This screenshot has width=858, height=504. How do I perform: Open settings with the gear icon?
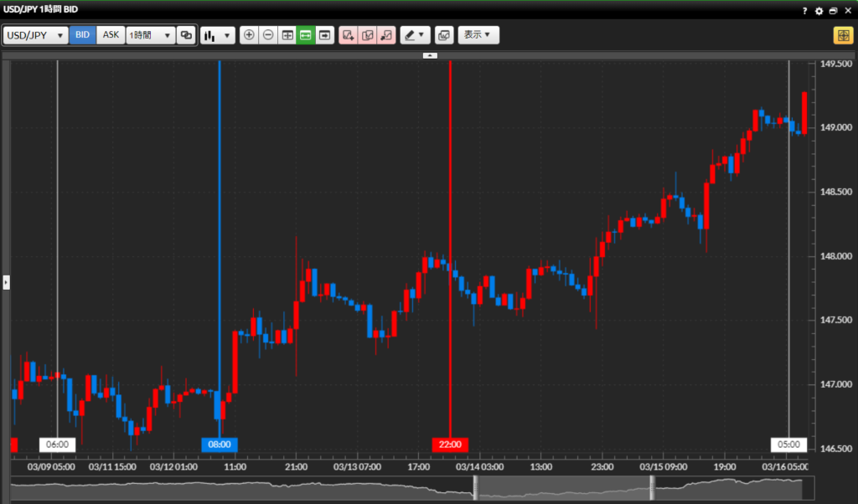coord(819,11)
